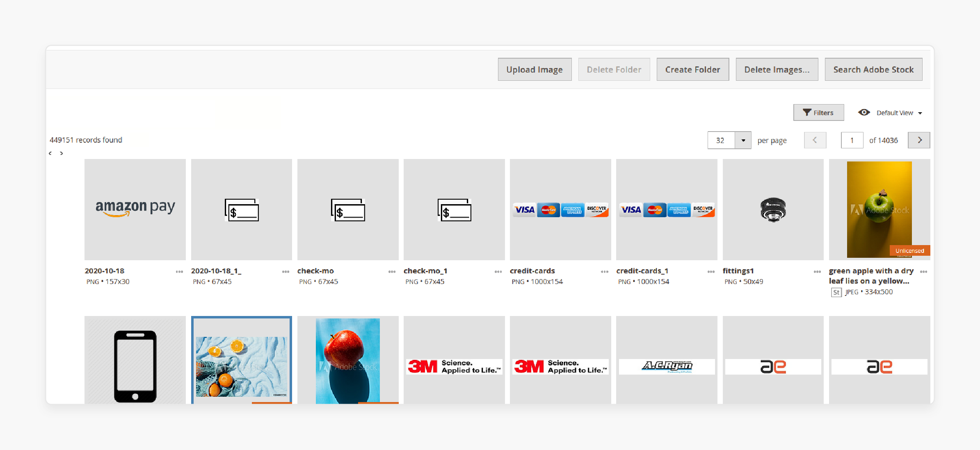Open the per page count dropdown arrow
The image size is (980, 450).
click(743, 140)
